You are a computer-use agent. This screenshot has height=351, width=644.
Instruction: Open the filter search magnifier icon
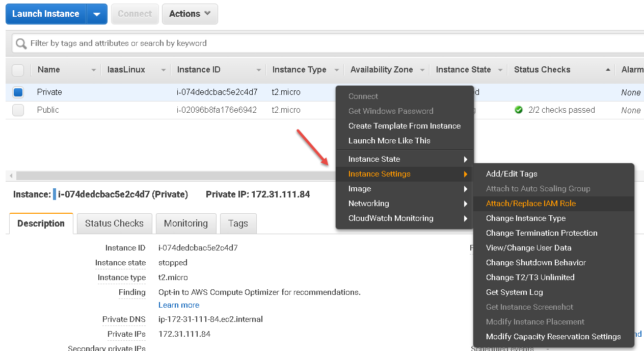[x=20, y=43]
